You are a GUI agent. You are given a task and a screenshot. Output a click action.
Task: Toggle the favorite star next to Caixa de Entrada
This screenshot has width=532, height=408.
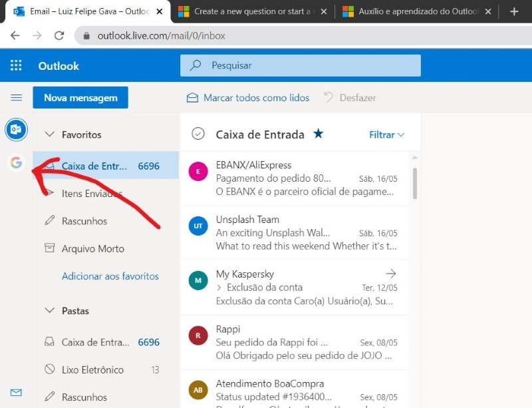point(319,133)
